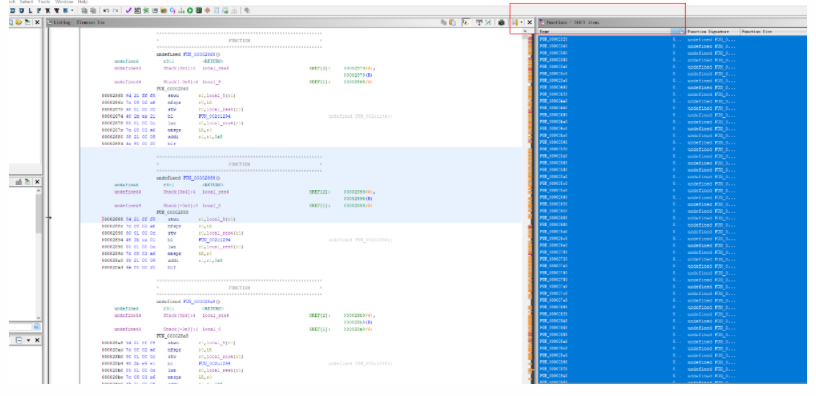Open the Select menu
The image size is (816, 396).
click(x=25, y=2)
